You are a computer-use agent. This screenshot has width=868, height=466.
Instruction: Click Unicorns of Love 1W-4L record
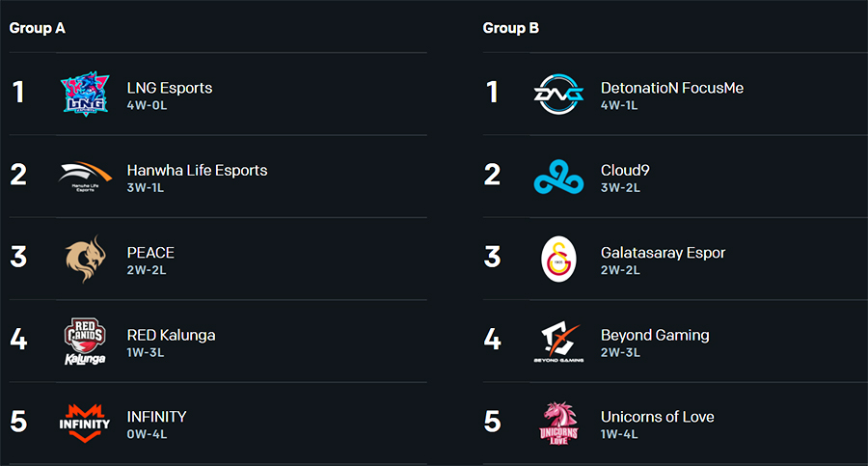click(619, 434)
